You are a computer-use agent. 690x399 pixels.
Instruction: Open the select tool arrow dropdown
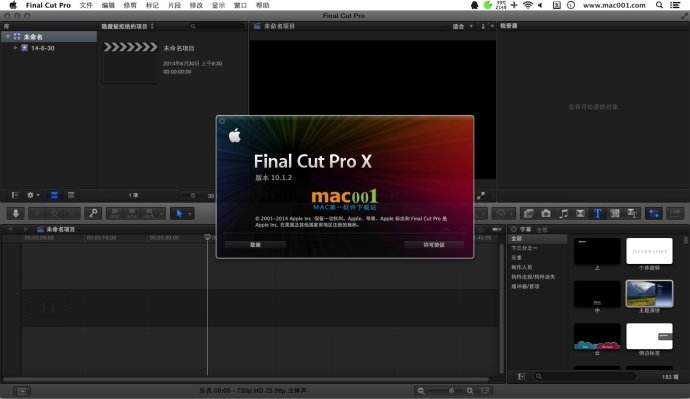[x=190, y=214]
